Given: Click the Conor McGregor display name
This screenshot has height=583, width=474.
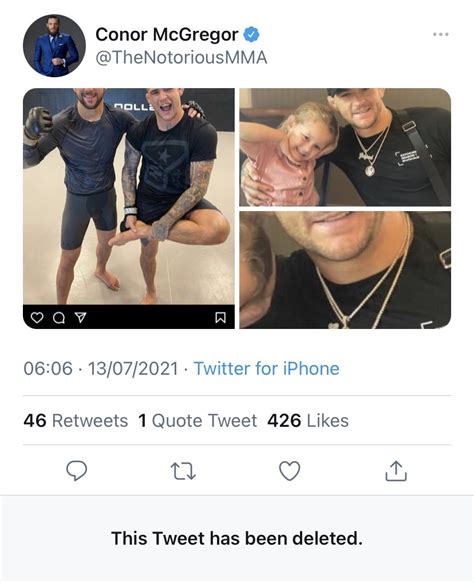Looking at the screenshot, I should coord(167,35).
